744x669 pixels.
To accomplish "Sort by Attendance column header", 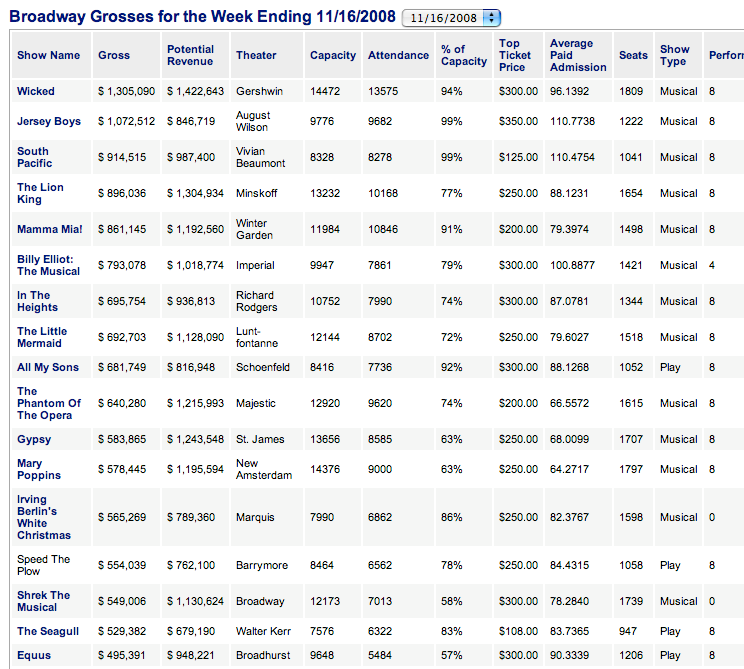I will point(398,56).
